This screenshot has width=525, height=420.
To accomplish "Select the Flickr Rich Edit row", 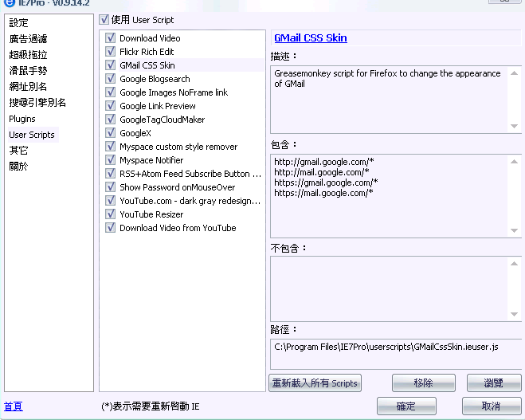I will point(147,52).
